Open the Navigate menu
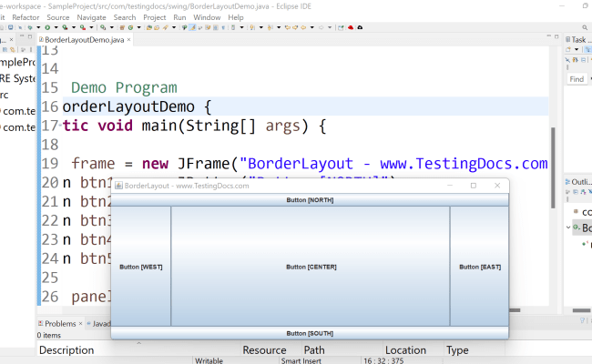 coord(91,17)
